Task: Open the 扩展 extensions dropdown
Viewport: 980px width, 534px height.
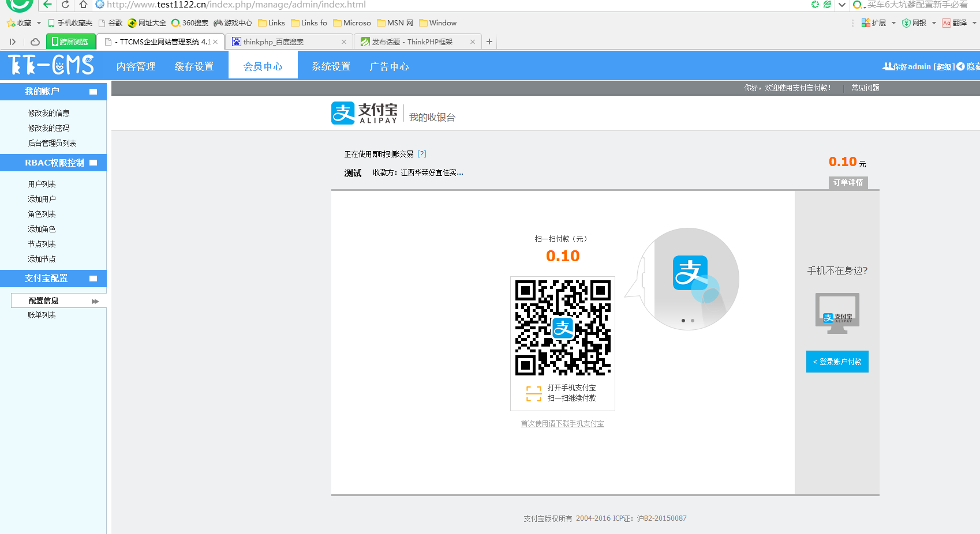Action: [x=893, y=23]
